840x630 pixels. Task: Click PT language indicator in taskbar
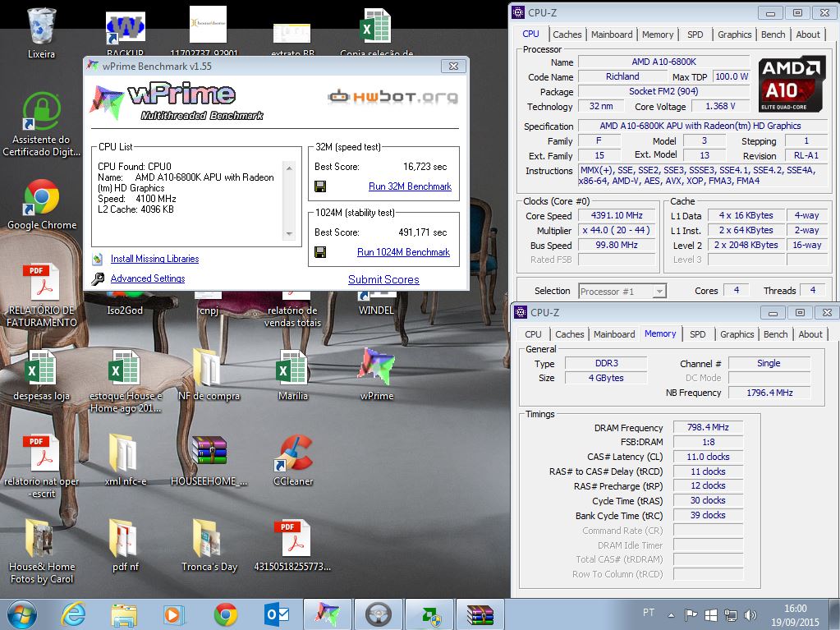tap(648, 612)
